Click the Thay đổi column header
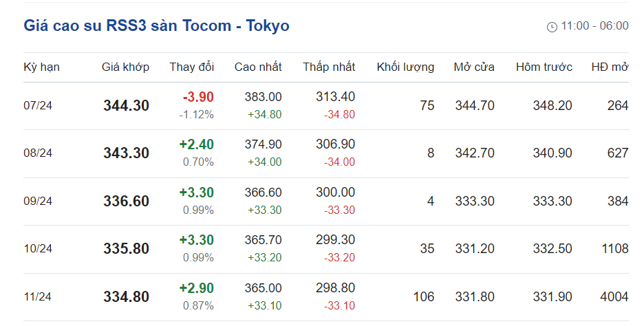Screen dimensions: 644x326 click(192, 67)
